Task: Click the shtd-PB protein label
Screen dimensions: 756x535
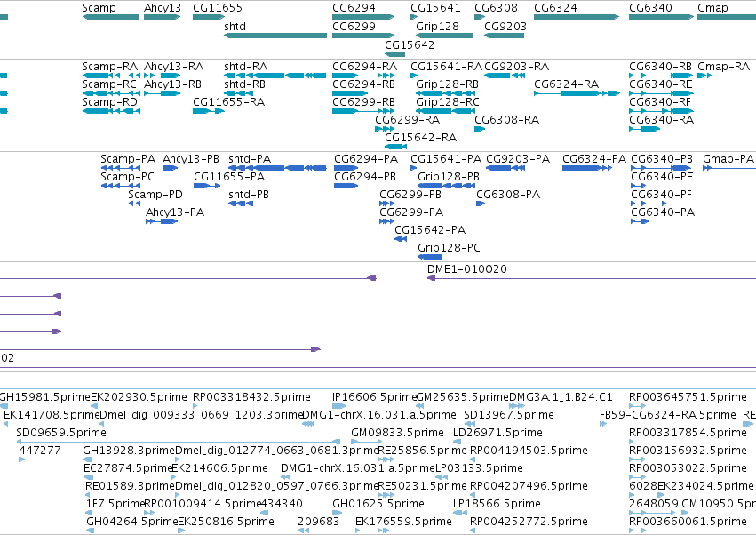Action: (249, 195)
